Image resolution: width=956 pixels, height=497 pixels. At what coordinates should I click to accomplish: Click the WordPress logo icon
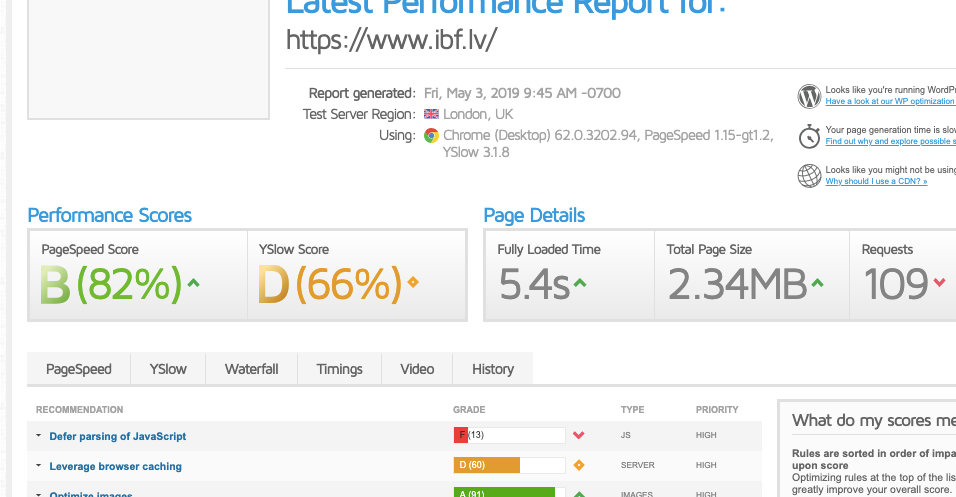pyautogui.click(x=809, y=96)
